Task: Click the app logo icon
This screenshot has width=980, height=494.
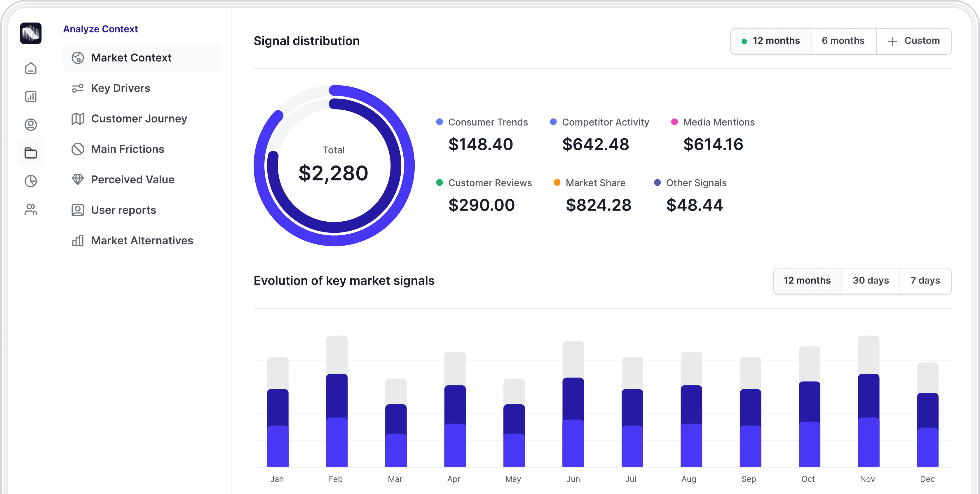Action: [x=31, y=34]
